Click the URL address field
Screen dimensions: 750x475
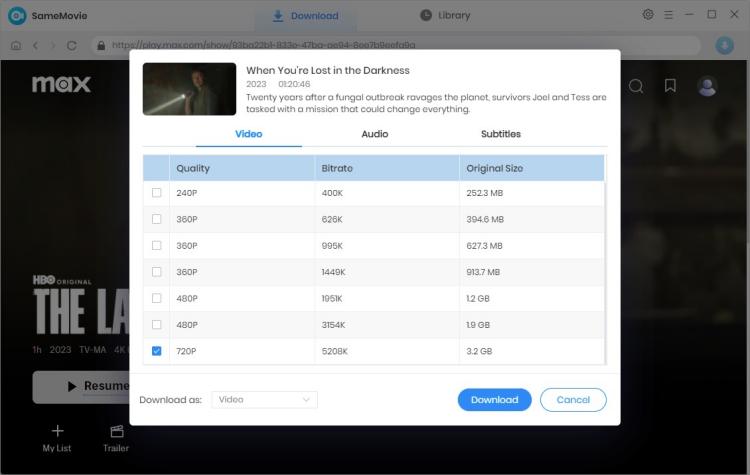click(396, 45)
